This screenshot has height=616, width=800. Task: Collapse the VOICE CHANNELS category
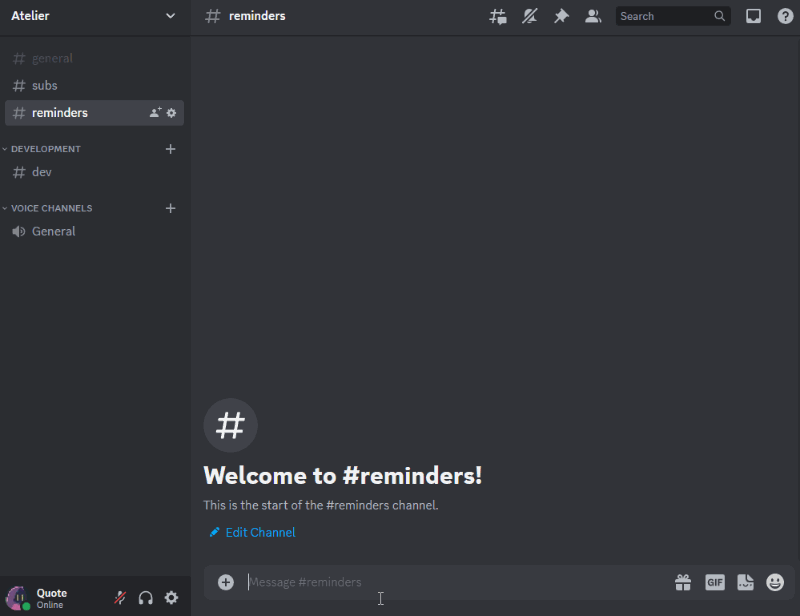[51, 208]
